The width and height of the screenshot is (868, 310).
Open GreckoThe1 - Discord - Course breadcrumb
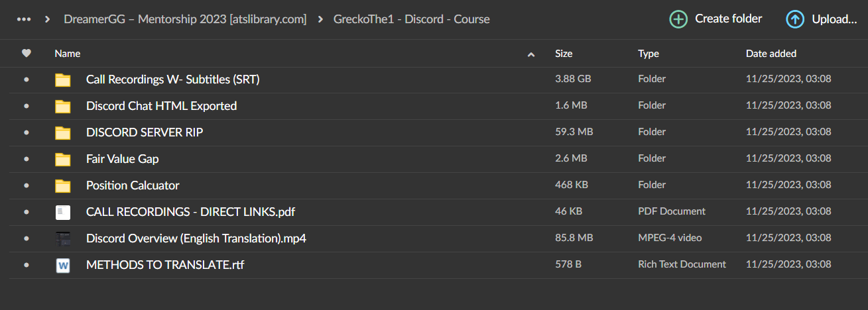(x=412, y=19)
